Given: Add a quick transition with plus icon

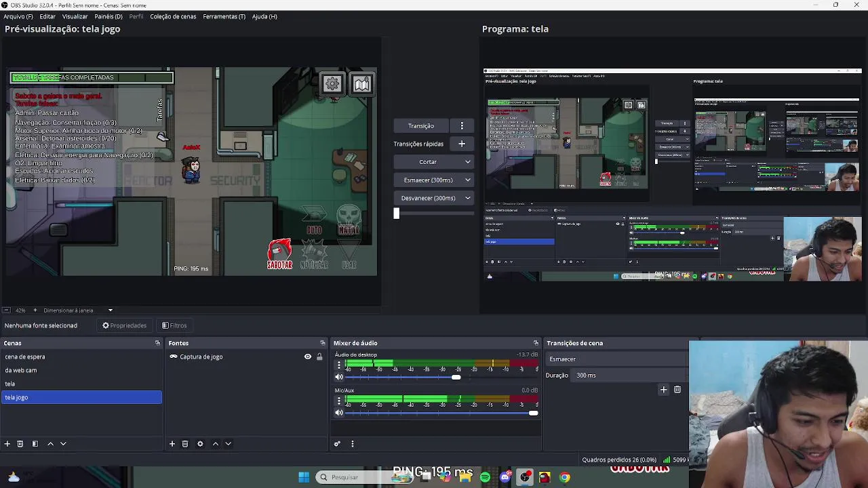Looking at the screenshot, I should [462, 144].
